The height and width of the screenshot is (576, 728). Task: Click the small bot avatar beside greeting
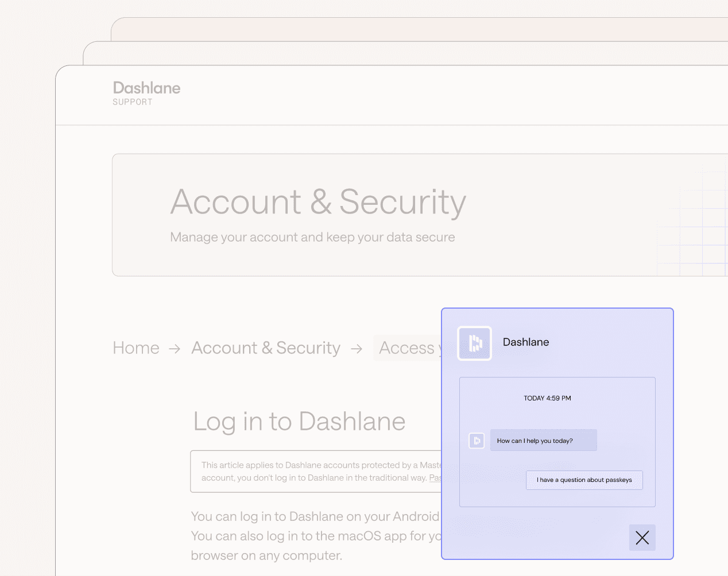click(x=477, y=441)
